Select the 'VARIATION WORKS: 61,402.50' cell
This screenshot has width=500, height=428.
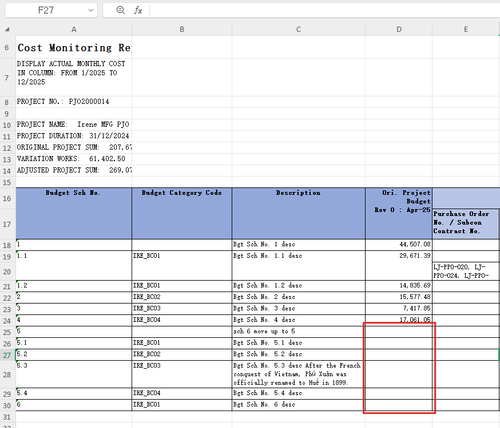74,159
